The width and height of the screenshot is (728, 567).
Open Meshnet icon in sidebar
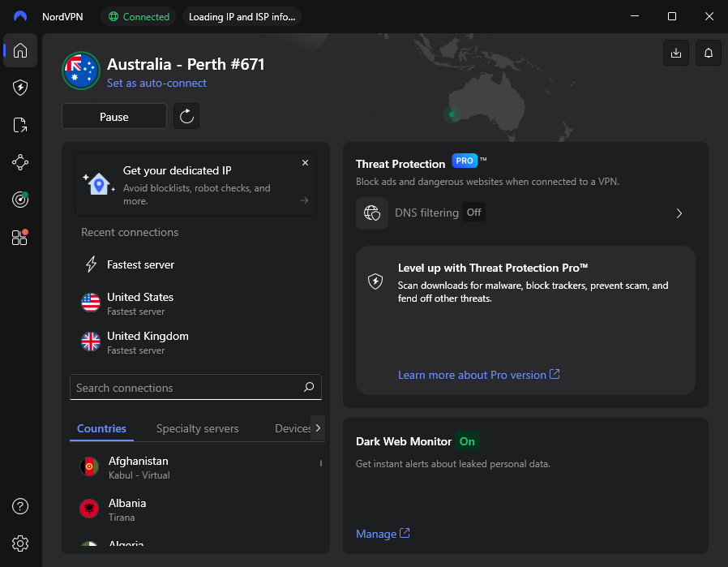(20, 162)
